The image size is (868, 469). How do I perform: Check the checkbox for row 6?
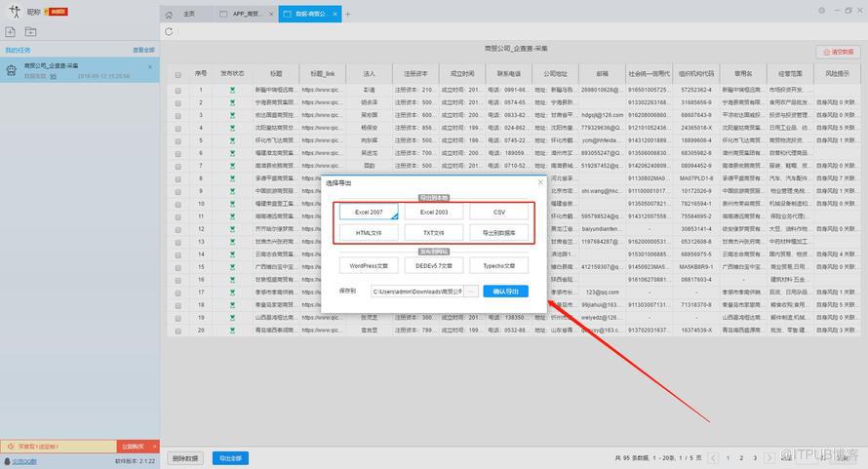[x=178, y=154]
